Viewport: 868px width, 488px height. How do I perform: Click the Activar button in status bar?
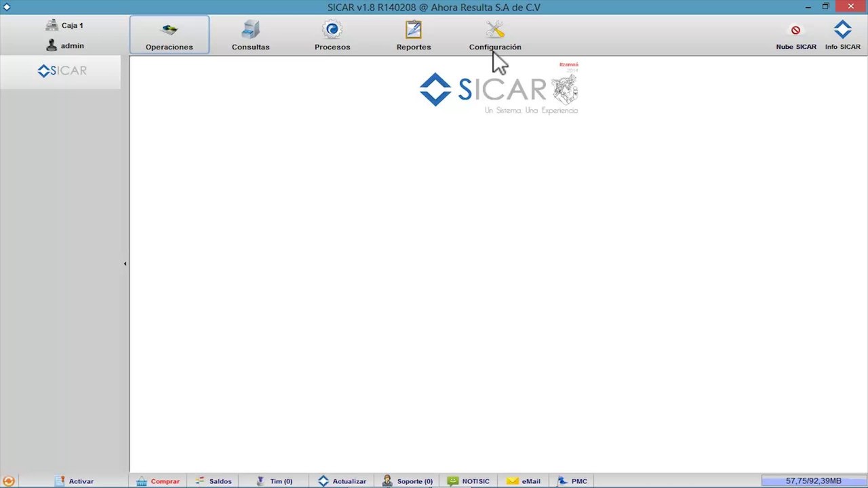point(74,481)
